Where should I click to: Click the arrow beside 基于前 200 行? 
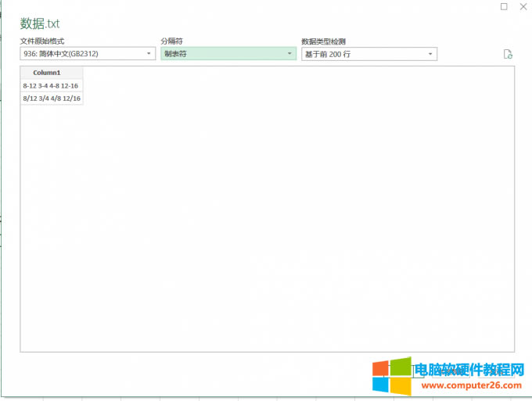point(430,54)
